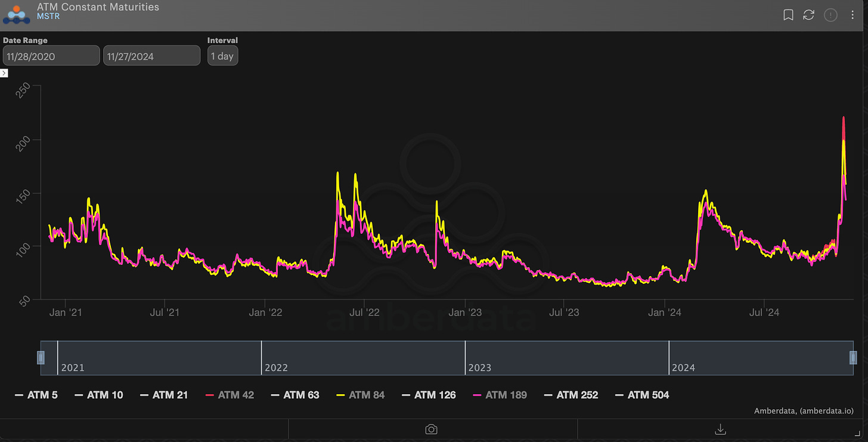Click the right range slider handle

[853, 357]
